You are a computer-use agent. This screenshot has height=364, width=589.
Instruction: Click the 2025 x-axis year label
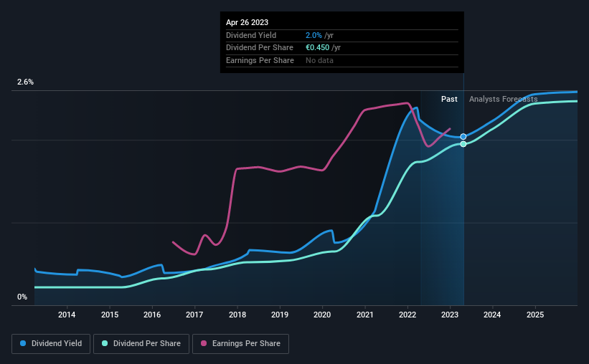pyautogui.click(x=535, y=315)
